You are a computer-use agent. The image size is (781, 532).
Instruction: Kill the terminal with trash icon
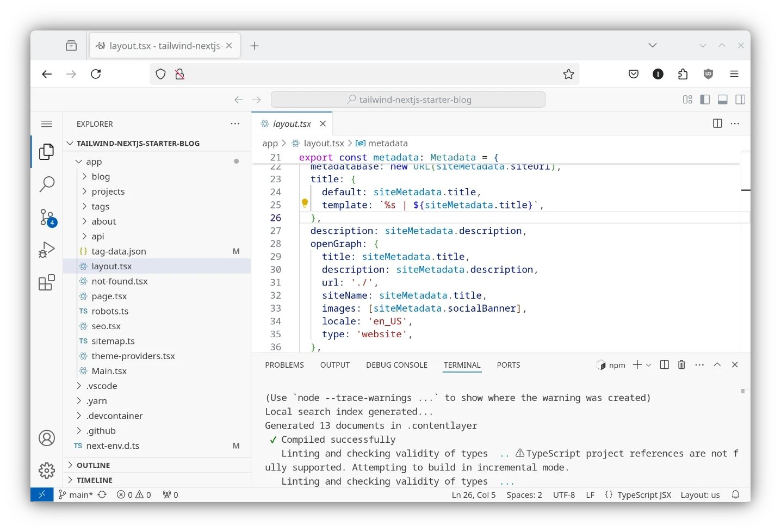pyautogui.click(x=681, y=365)
